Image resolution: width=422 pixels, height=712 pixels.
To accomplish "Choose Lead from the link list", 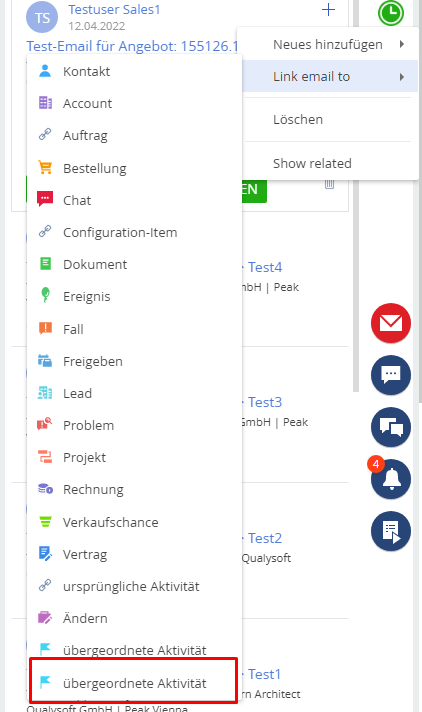I will [x=134, y=393].
